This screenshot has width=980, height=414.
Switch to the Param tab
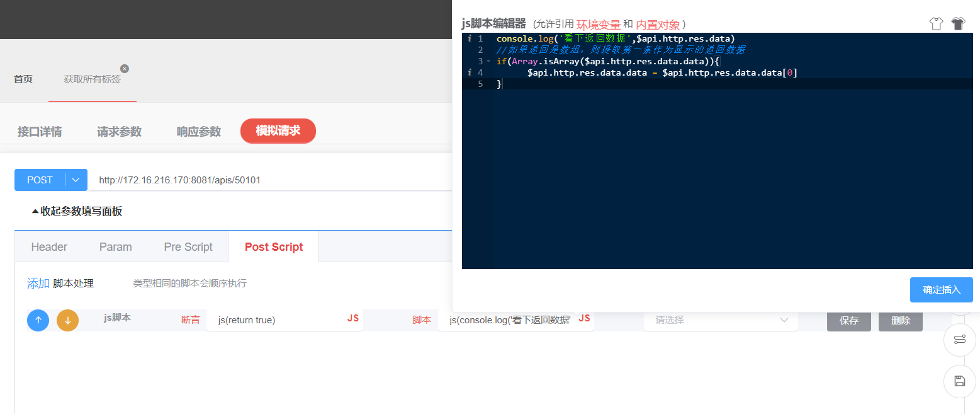(x=116, y=247)
